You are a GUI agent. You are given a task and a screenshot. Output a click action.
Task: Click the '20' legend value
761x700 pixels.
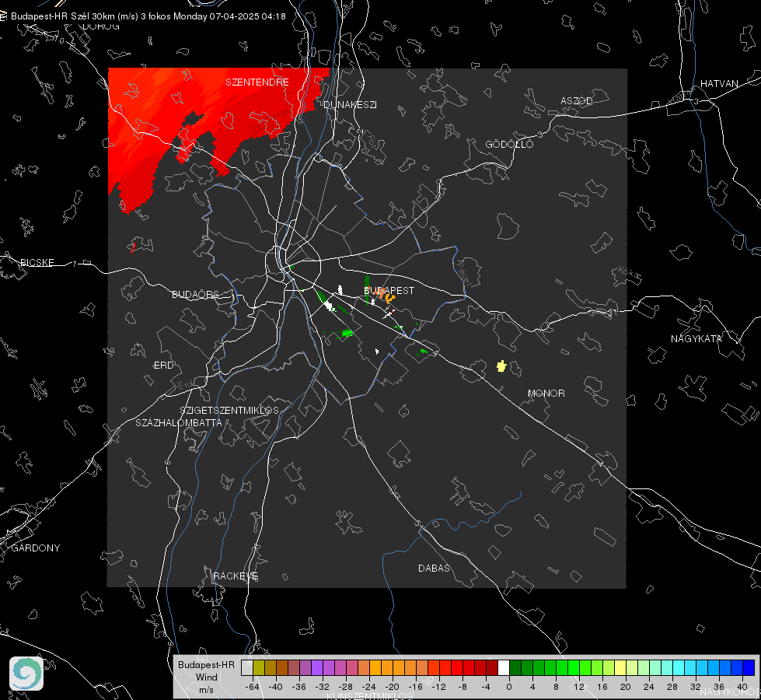626,687
